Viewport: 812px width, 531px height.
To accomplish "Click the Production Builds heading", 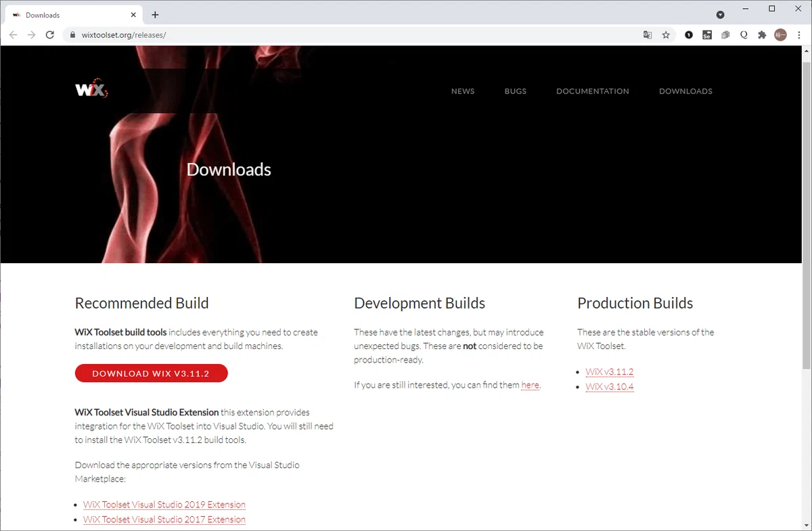I will point(635,303).
